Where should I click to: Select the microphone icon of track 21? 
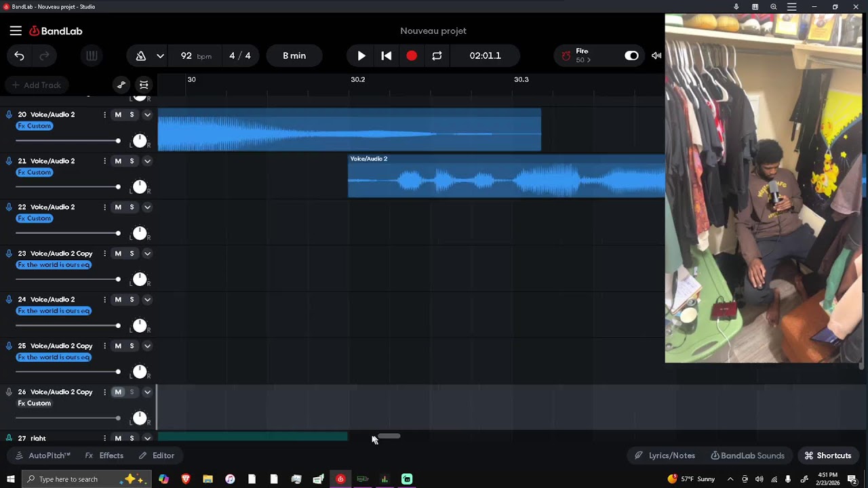9,161
